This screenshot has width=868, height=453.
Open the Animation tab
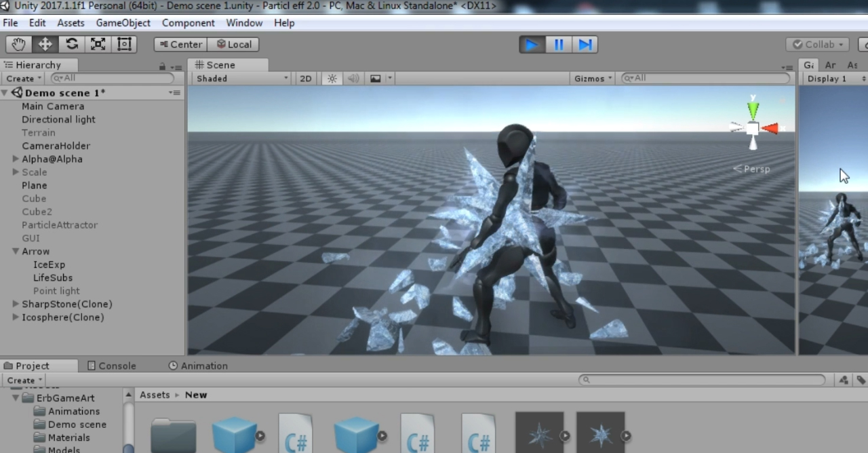tap(198, 366)
